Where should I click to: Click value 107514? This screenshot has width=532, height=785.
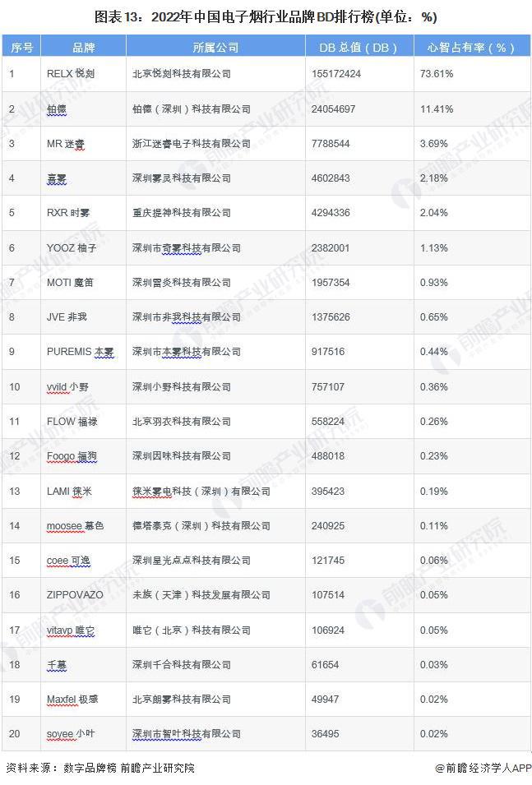point(327,595)
